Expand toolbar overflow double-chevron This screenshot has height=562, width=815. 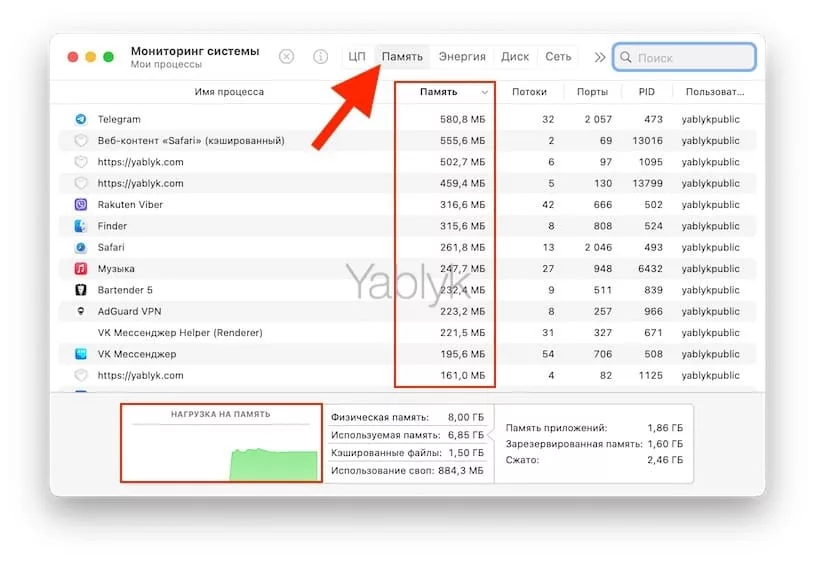coord(599,57)
